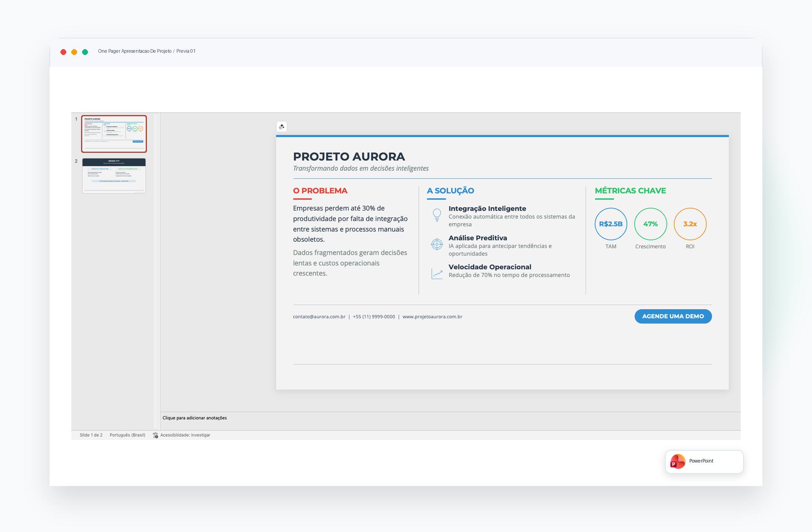Click the 47% metric circle
The width and height of the screenshot is (812, 532).
[651, 224]
